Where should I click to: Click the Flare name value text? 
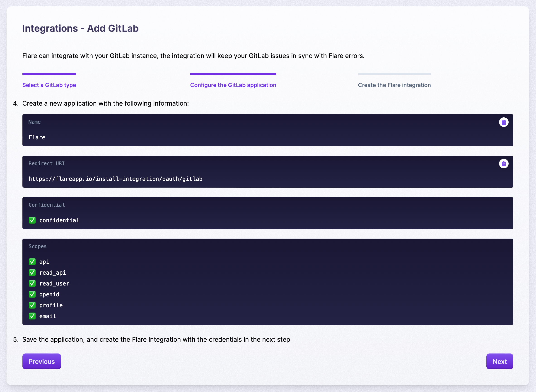pyautogui.click(x=37, y=137)
